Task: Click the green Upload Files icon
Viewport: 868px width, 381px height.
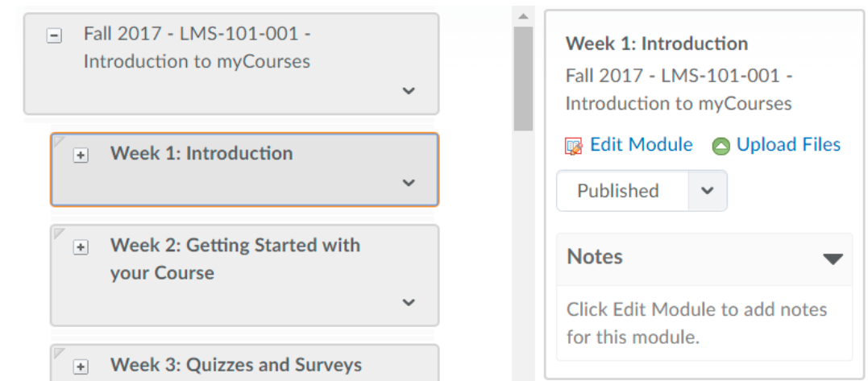Action: [721, 146]
